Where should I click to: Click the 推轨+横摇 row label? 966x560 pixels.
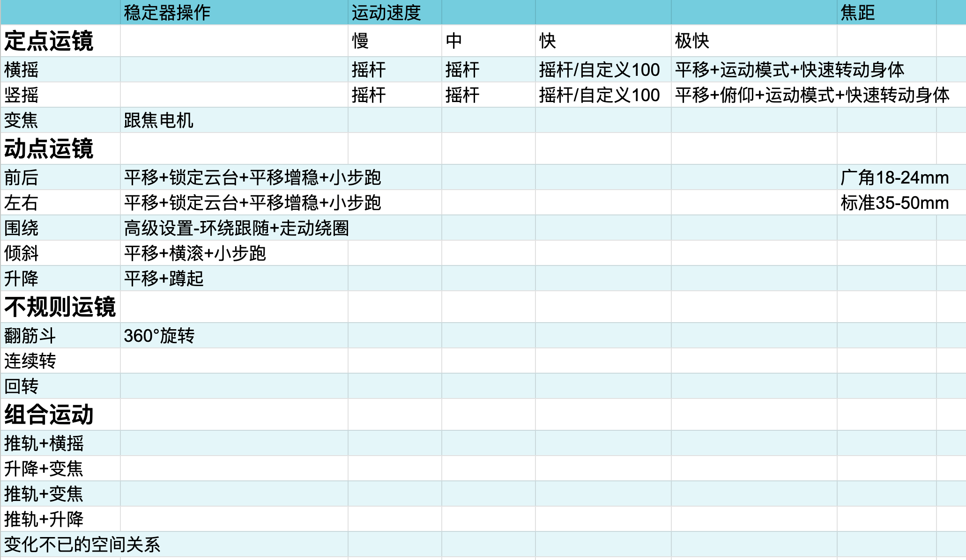pos(60,443)
